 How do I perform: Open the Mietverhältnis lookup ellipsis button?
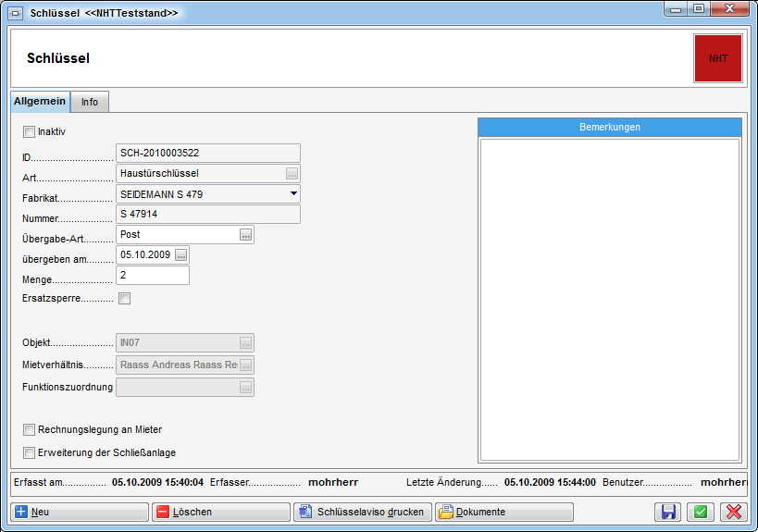pos(245,365)
